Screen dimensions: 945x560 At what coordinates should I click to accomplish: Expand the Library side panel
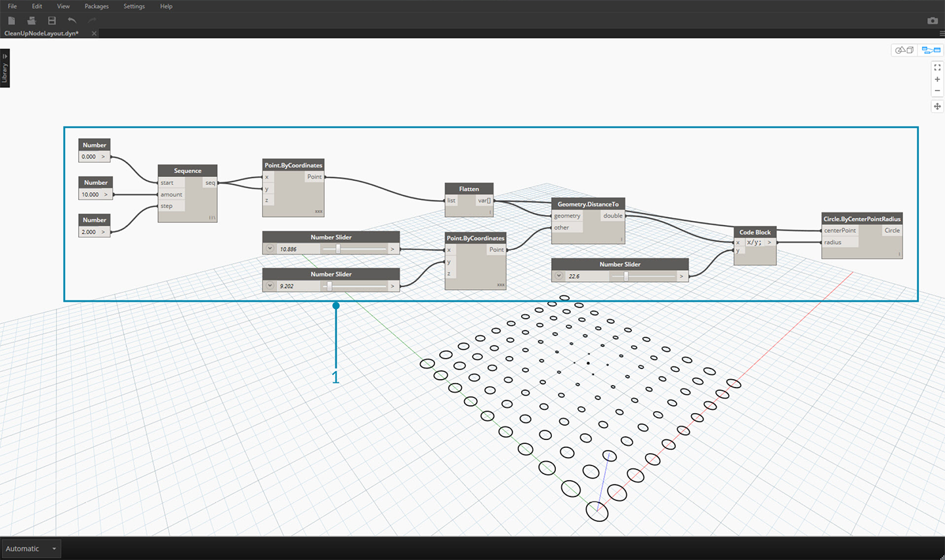pyautogui.click(x=5, y=68)
